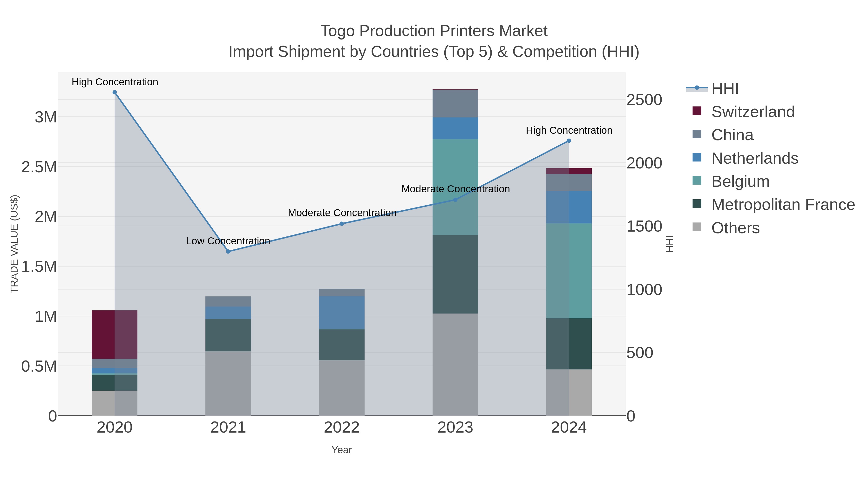The width and height of the screenshot is (868, 488).
Task: Click the 'TRADE VALUE (US$)' axis title
Action: (14, 244)
